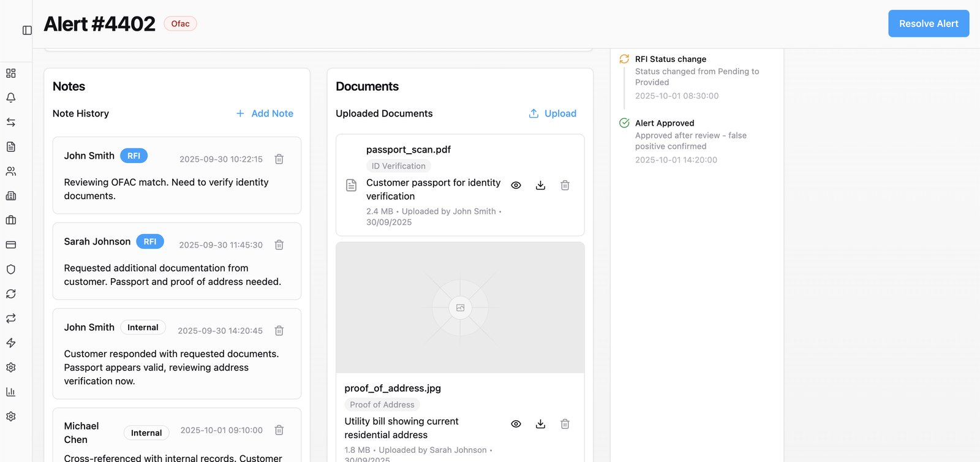Click Michael Chen author name
980x462 pixels.
[81, 433]
